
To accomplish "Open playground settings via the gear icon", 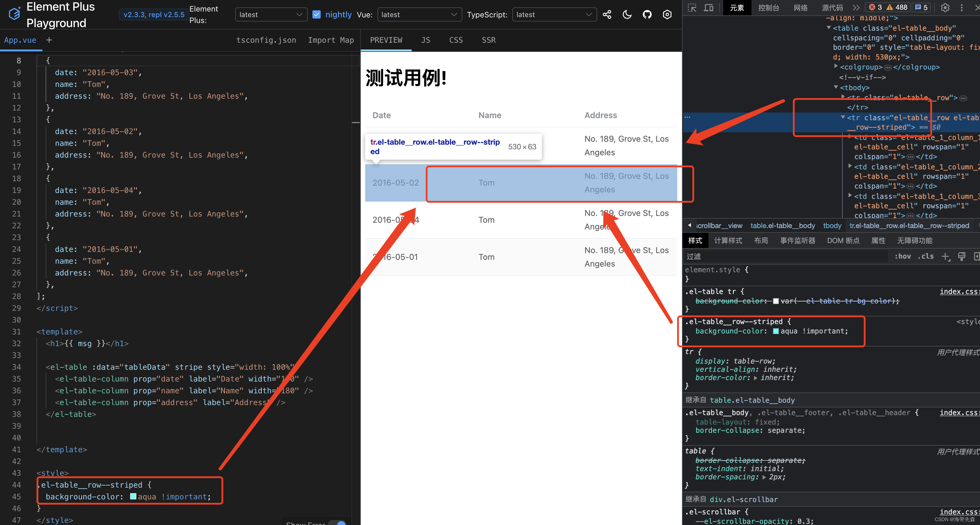I will coord(668,14).
